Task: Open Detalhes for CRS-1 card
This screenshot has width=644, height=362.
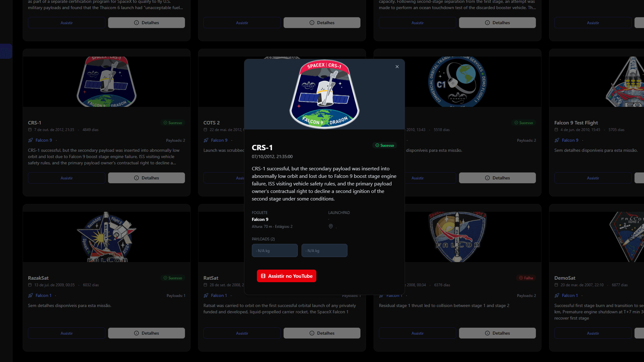Action: [x=147, y=178]
